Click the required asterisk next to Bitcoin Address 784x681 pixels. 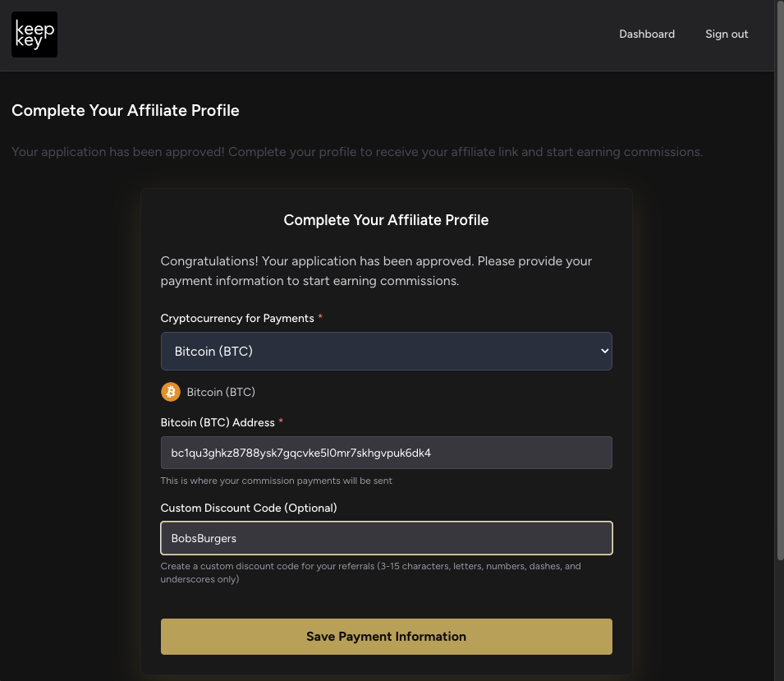[280, 419]
